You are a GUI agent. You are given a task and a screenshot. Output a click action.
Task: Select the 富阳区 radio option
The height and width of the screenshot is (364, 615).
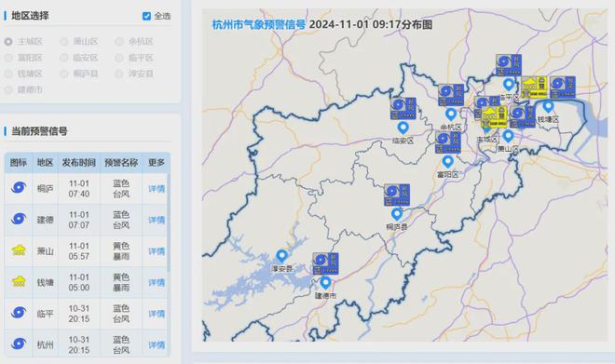point(8,58)
